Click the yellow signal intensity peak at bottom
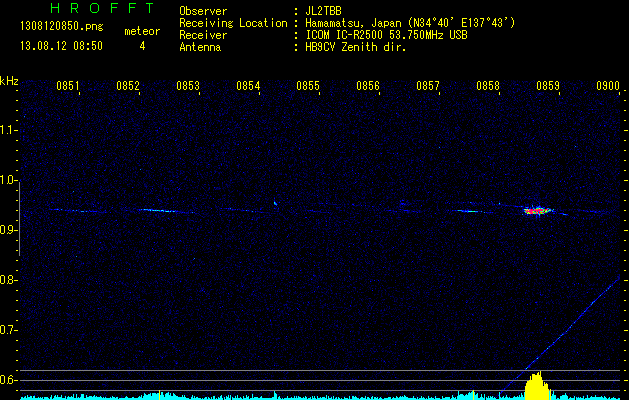This screenshot has height=400, width=629. pos(539,386)
